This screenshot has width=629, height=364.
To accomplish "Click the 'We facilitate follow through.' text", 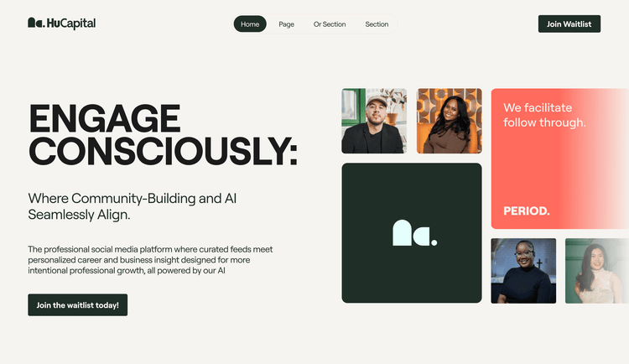I will [544, 115].
